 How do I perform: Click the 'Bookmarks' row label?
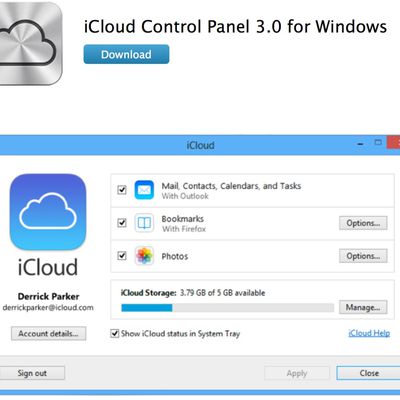click(183, 219)
